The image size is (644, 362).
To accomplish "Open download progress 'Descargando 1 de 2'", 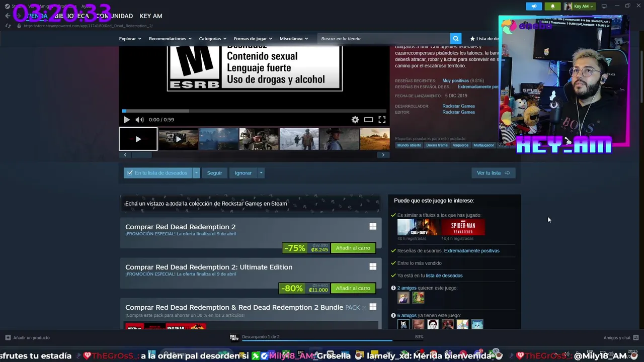I will (x=261, y=337).
